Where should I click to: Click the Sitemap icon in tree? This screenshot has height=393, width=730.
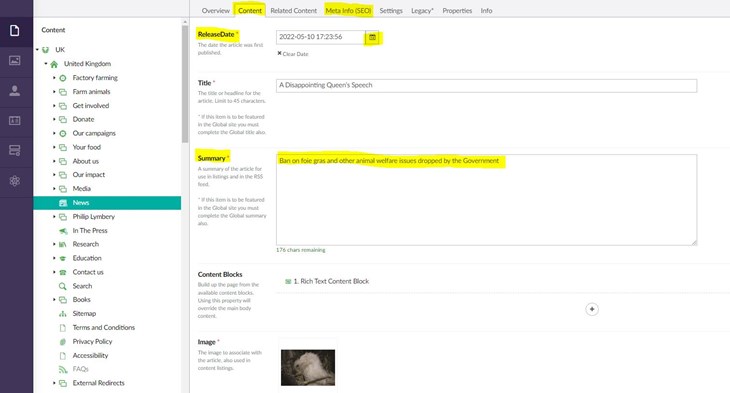pyautogui.click(x=62, y=314)
